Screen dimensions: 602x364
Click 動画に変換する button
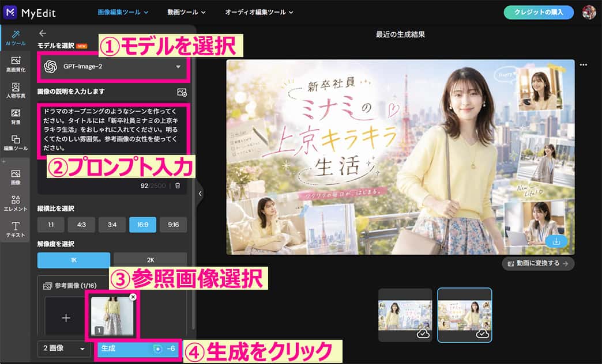pyautogui.click(x=538, y=264)
